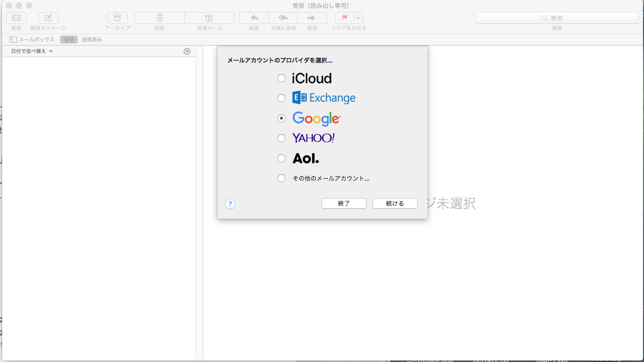Click the Get Mail envelope icon
The width and height of the screenshot is (644, 362).
tap(16, 18)
